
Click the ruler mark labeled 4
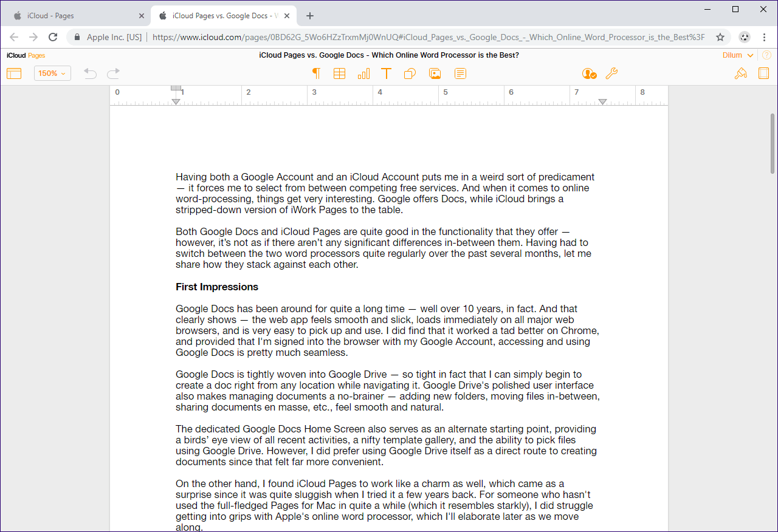pos(380,92)
